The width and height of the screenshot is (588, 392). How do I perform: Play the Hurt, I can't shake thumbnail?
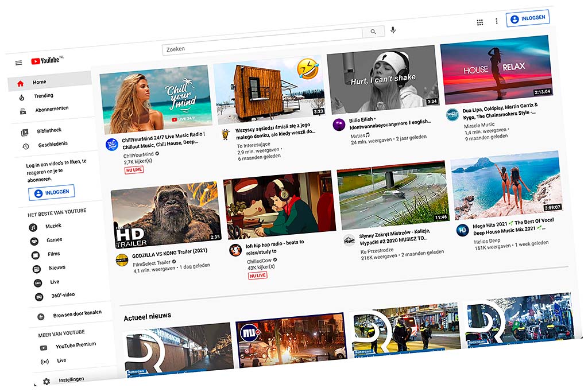point(382,79)
